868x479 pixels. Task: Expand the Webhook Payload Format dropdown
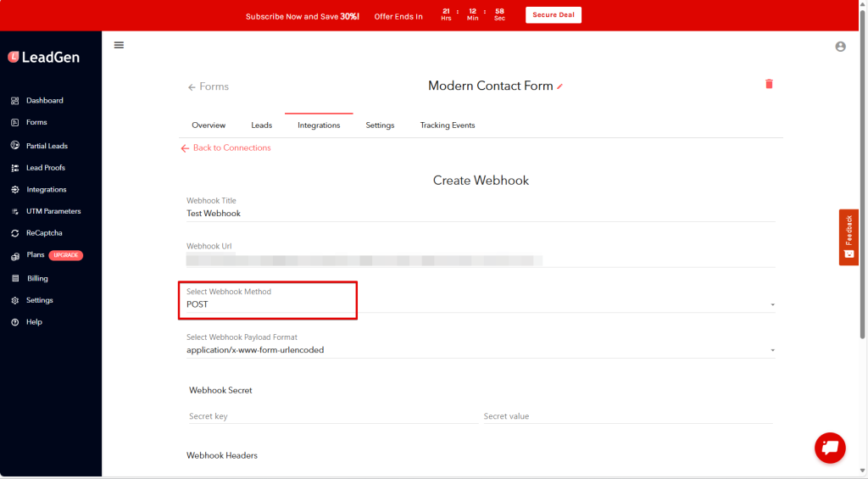click(x=480, y=350)
